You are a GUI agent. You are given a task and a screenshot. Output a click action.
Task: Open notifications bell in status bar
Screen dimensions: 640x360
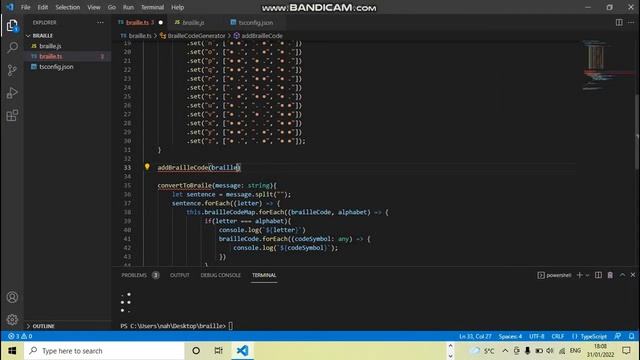coord(631,336)
